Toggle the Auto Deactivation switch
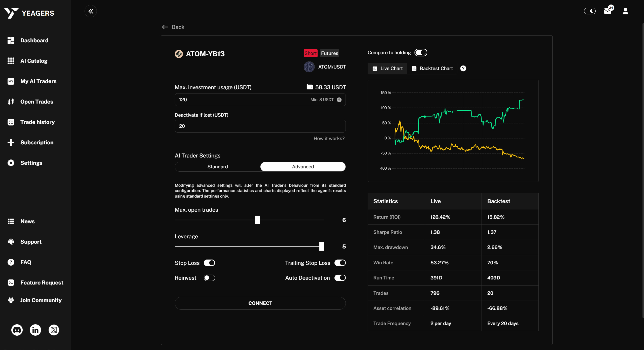Screen dimensions: 644x350 [x=340, y=278]
